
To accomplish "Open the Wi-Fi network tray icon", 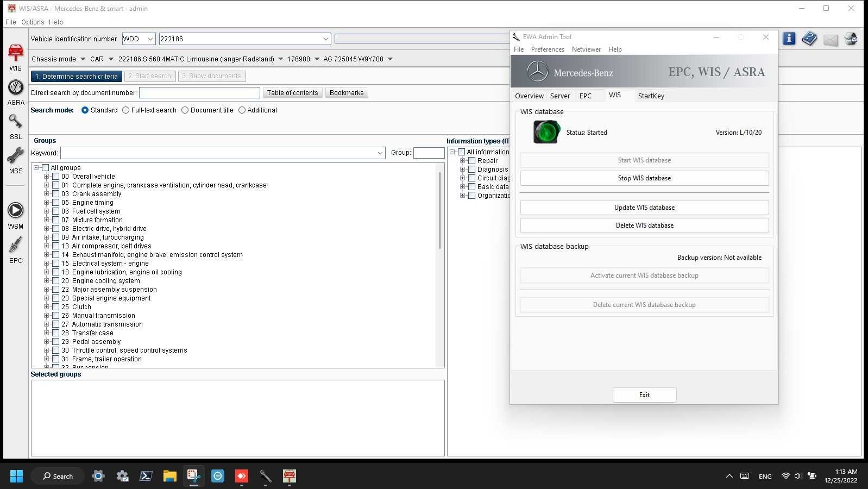I will pos(785,476).
